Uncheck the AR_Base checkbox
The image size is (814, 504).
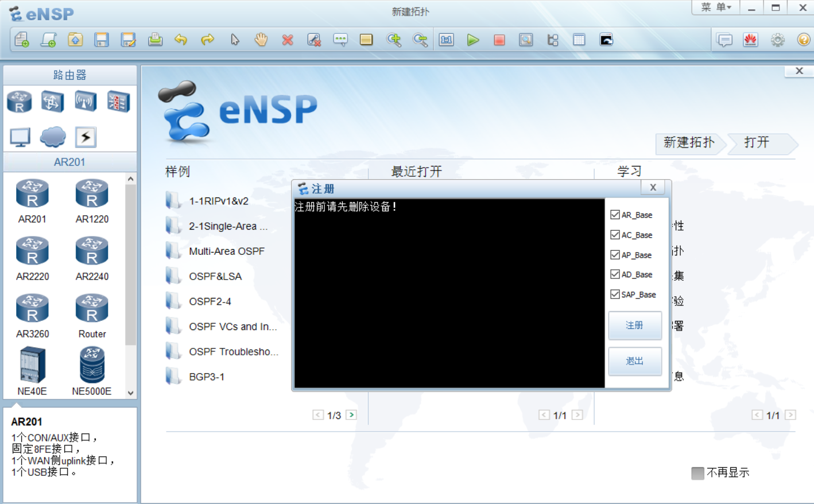pos(614,214)
